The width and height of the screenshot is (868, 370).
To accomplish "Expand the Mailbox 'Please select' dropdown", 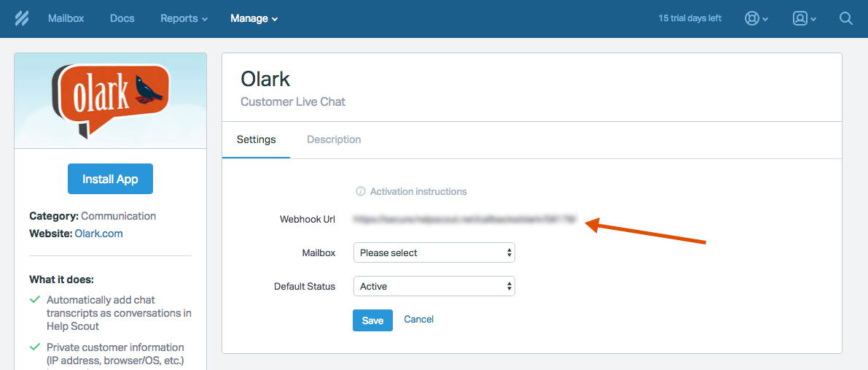I will point(434,253).
